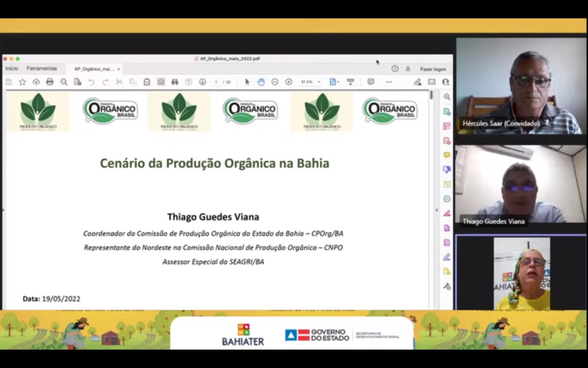Take a snapshot with the camera tool

point(161,82)
